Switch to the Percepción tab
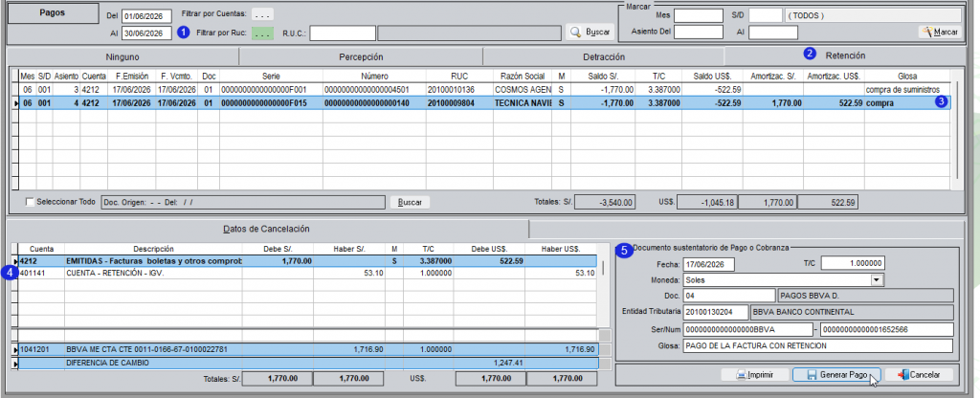Screen dimensions: 980x398 361,56
